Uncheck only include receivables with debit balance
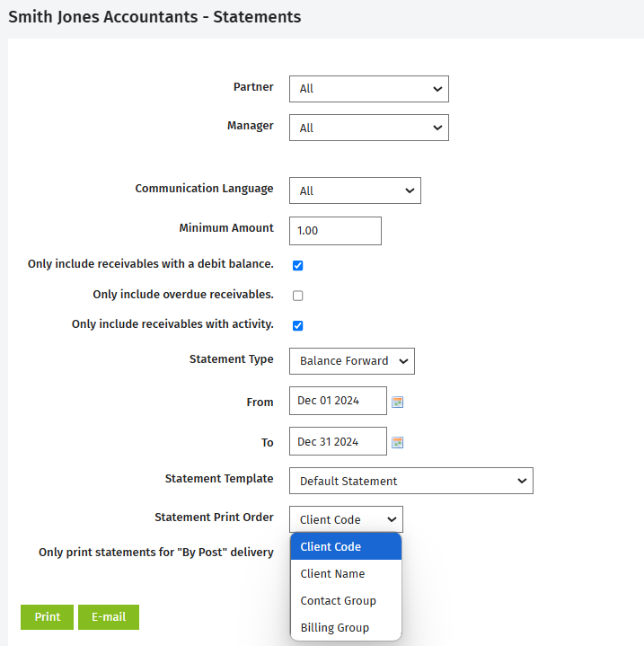Screen dimensions: 644x646 297,265
